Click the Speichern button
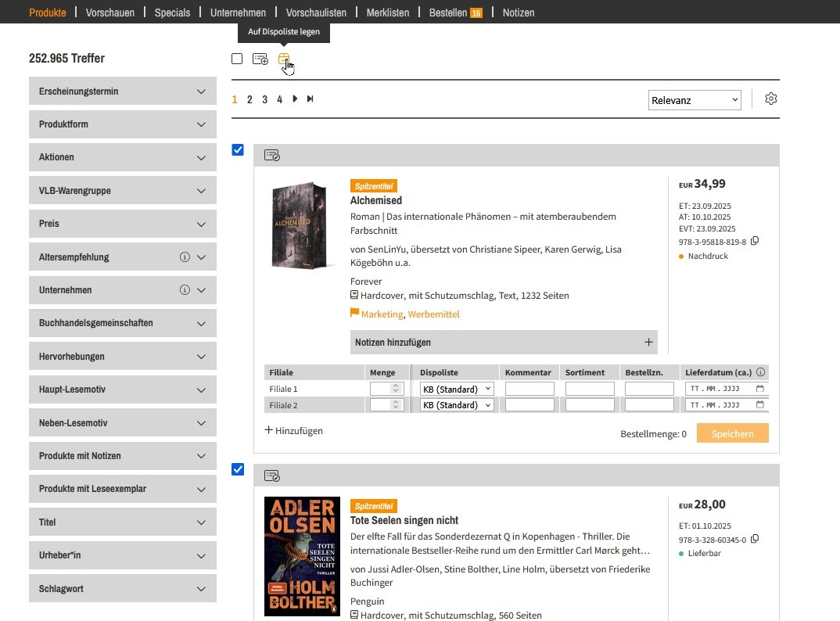This screenshot has height=621, width=840. pos(732,433)
